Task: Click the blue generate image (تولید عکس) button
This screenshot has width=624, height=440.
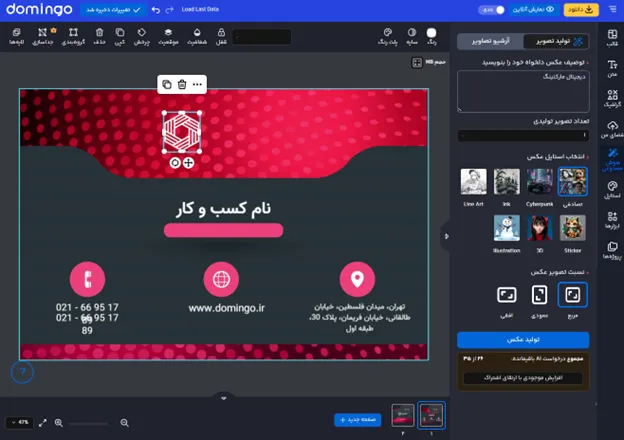Action: click(x=523, y=340)
